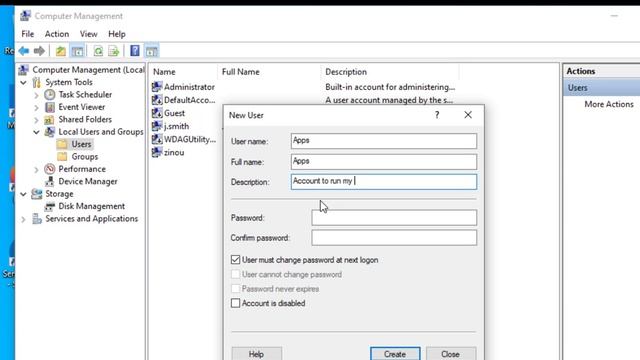Click the Close button in New User dialog
The width and height of the screenshot is (640, 360).
451,353
